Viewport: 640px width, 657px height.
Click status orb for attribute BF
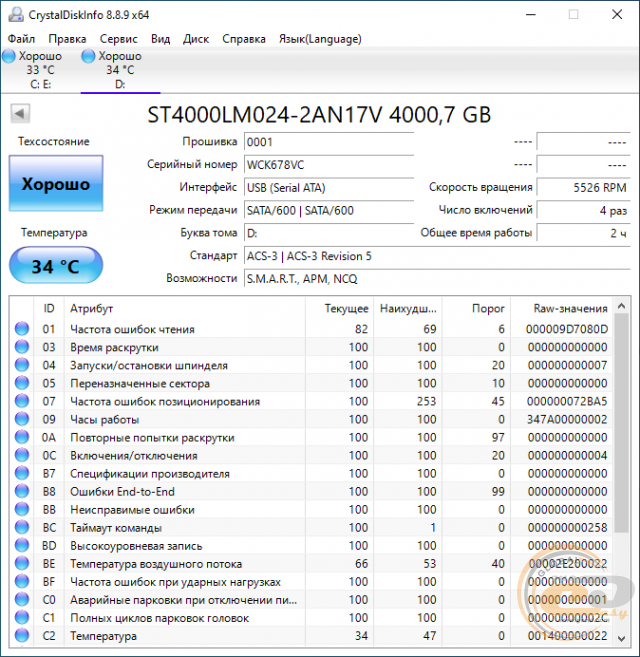22,582
